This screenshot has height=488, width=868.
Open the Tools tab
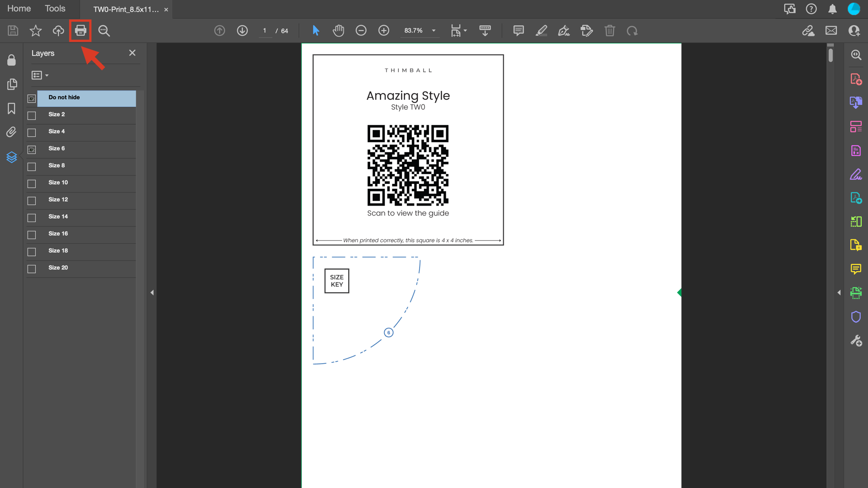(55, 9)
